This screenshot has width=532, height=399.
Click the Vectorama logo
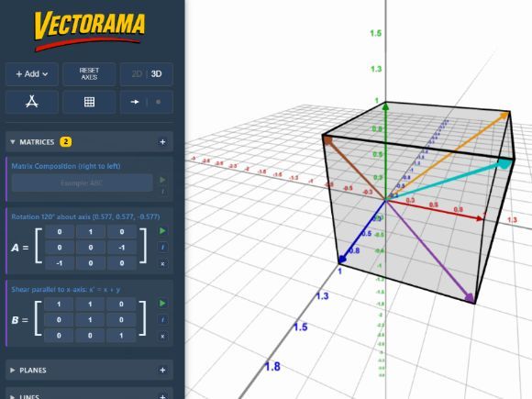[x=90, y=30]
